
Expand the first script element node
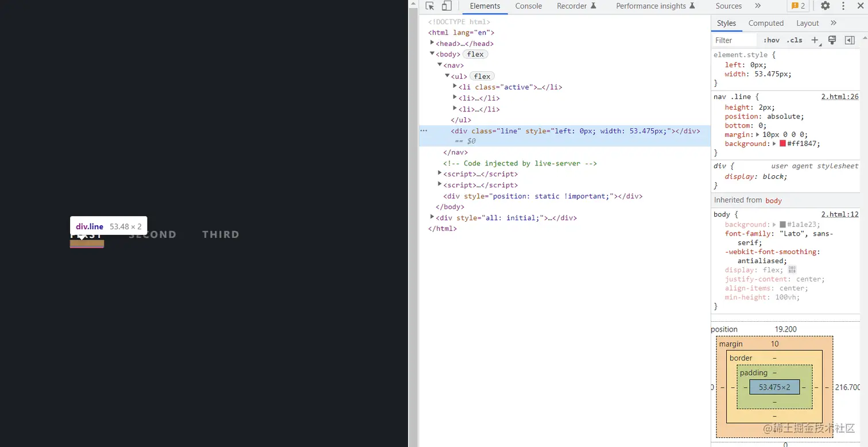pyautogui.click(x=440, y=174)
